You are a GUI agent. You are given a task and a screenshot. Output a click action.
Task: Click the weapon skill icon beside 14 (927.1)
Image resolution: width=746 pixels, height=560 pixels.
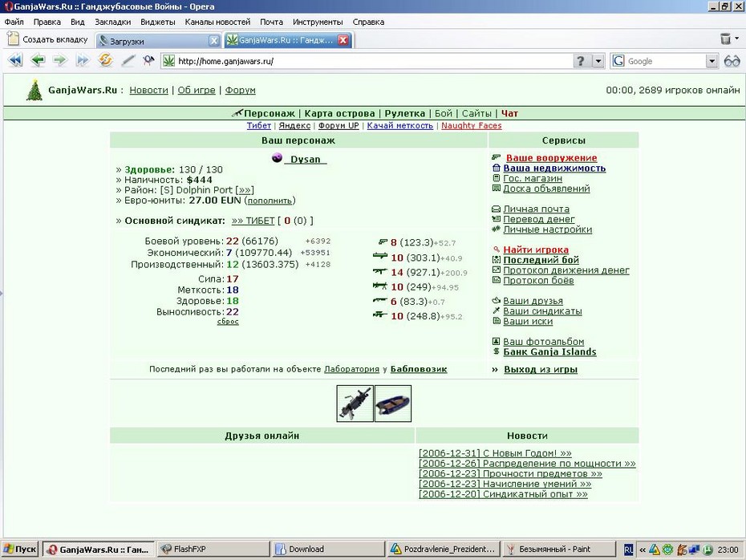379,272
